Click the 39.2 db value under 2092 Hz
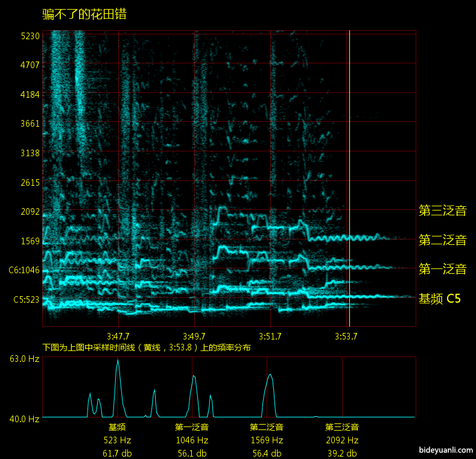 tap(342, 453)
